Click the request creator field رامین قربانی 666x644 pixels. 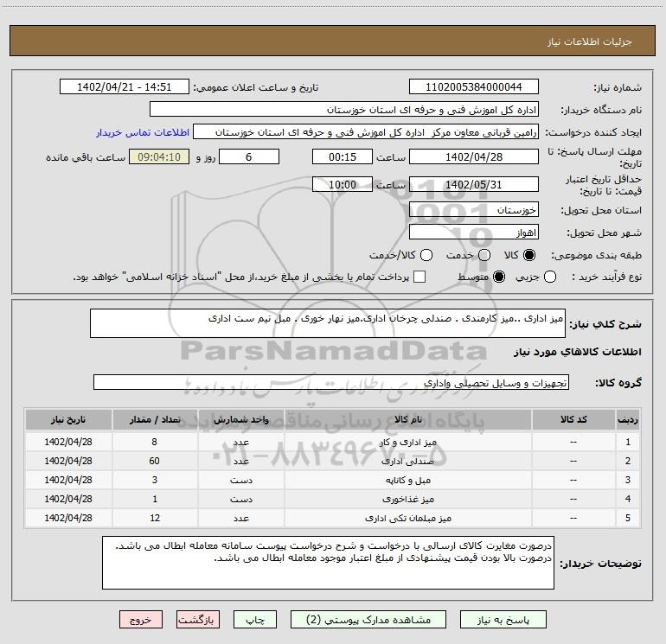[x=366, y=132]
